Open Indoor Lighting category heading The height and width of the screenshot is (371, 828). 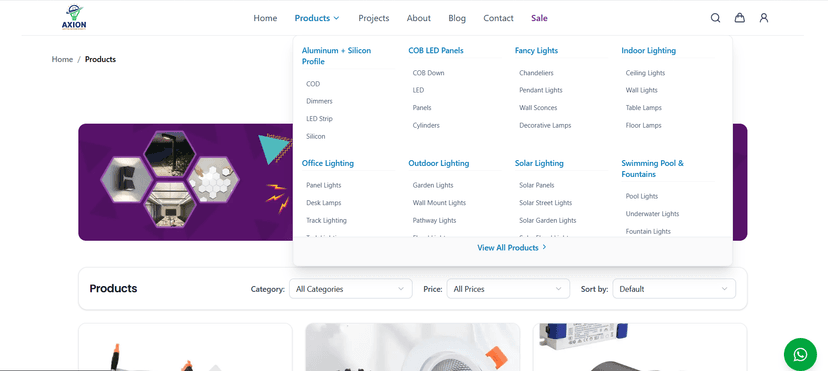coord(648,51)
